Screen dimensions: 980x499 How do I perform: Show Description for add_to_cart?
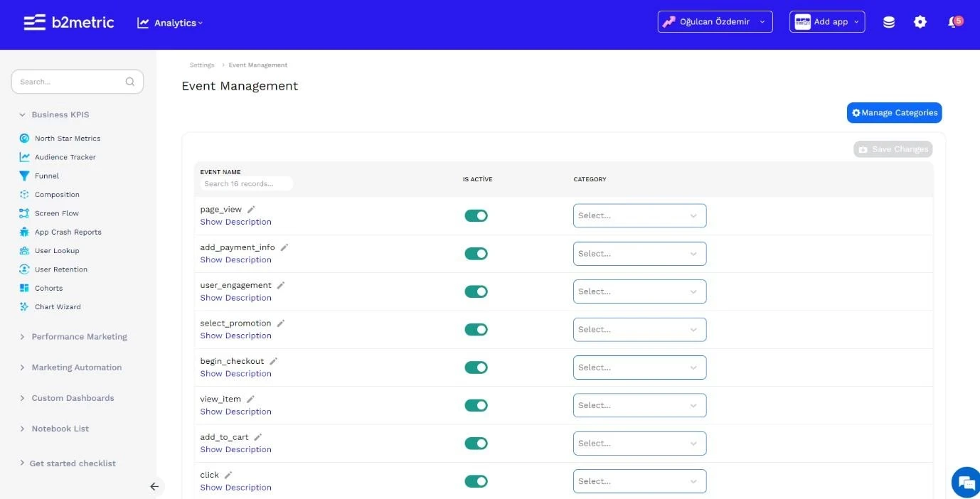[235, 450]
